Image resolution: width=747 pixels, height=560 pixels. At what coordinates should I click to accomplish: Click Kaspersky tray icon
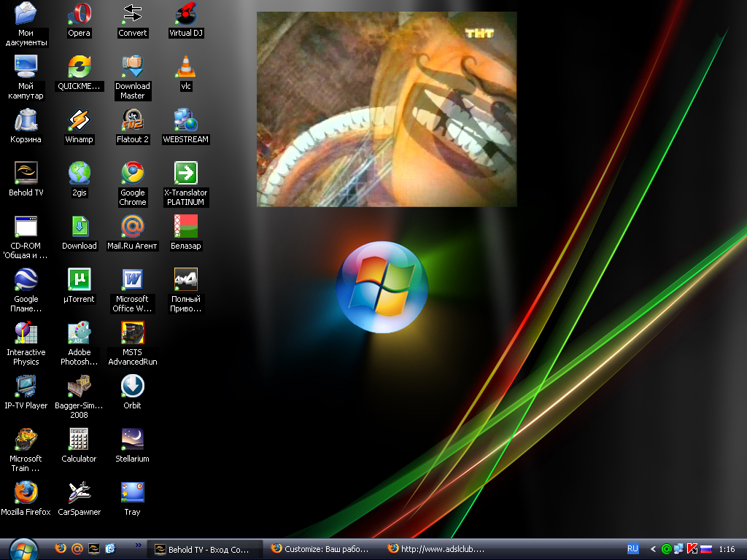coord(692,549)
